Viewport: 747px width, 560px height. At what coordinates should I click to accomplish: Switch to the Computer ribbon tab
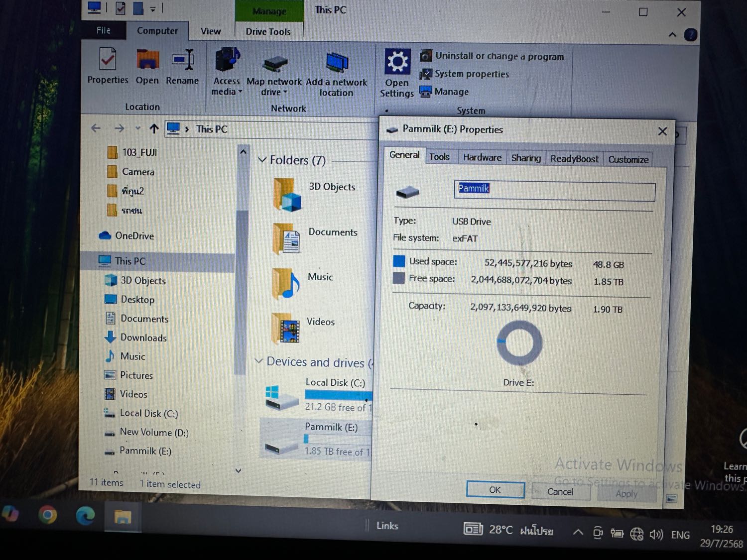(x=157, y=31)
